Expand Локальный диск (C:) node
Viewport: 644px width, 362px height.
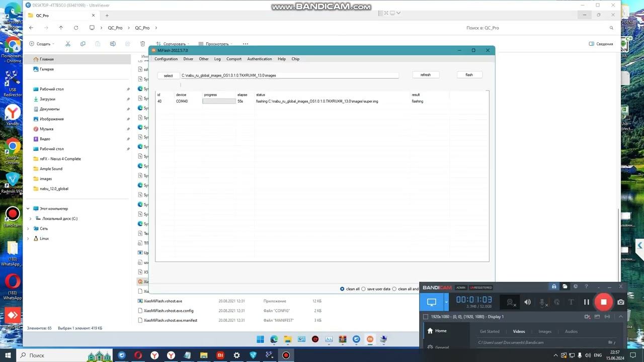click(x=31, y=219)
